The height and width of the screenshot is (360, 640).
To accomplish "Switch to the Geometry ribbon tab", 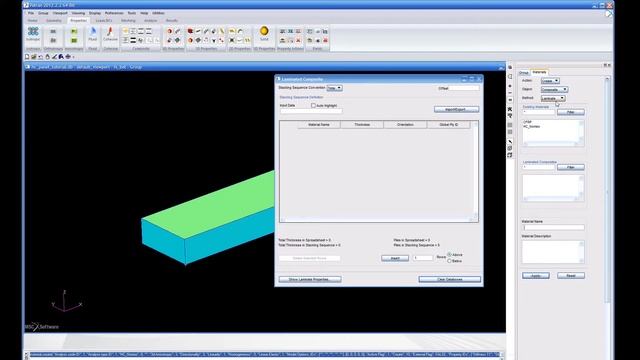I will [x=53, y=20].
